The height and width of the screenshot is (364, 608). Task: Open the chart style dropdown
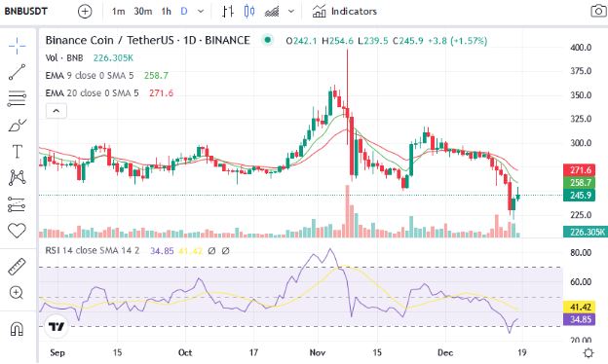pyautogui.click(x=291, y=12)
